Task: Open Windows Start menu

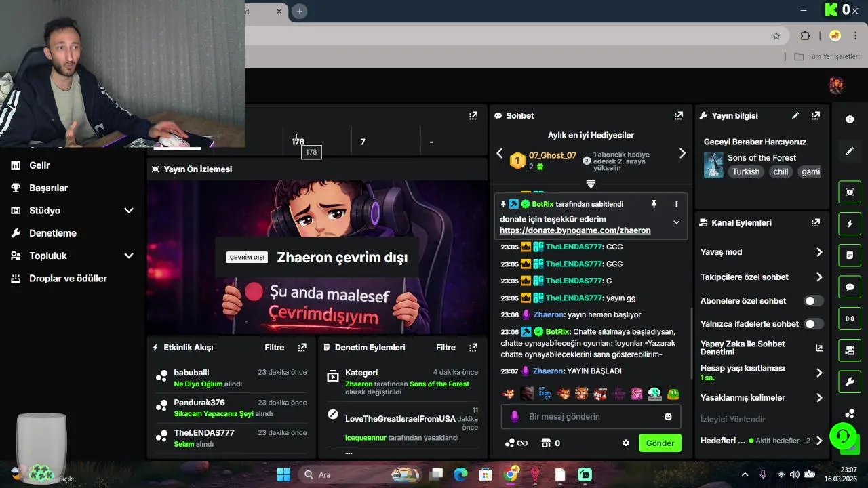Action: click(283, 474)
